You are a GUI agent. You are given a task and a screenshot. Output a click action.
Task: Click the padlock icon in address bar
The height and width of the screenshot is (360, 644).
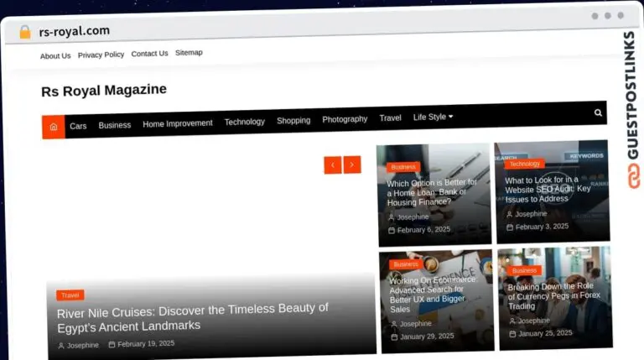[24, 32]
